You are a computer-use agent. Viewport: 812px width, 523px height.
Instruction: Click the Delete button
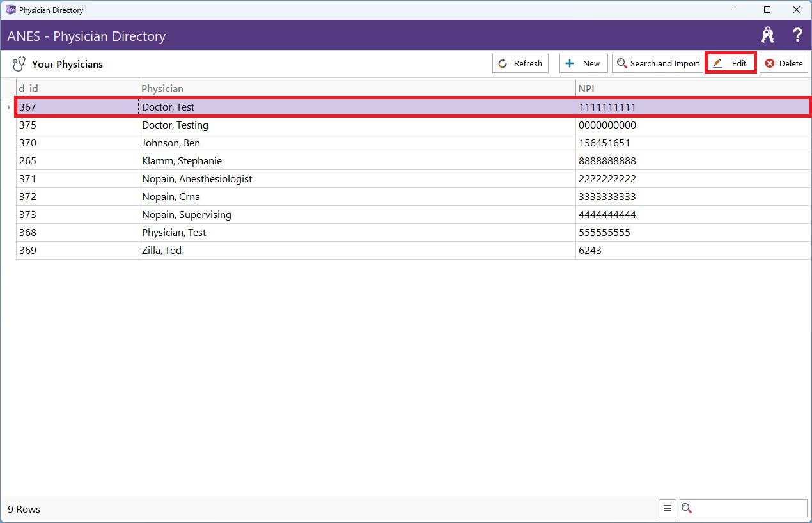784,63
